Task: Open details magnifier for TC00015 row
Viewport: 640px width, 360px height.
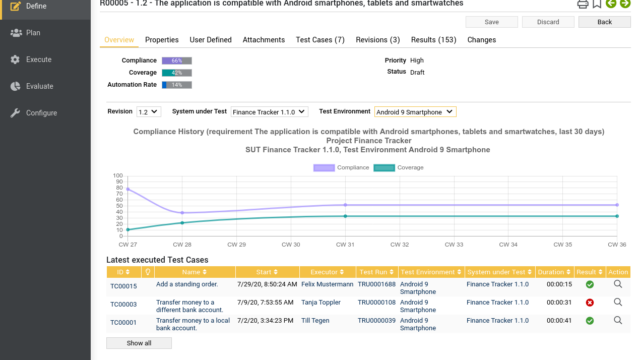Action: 618,284
